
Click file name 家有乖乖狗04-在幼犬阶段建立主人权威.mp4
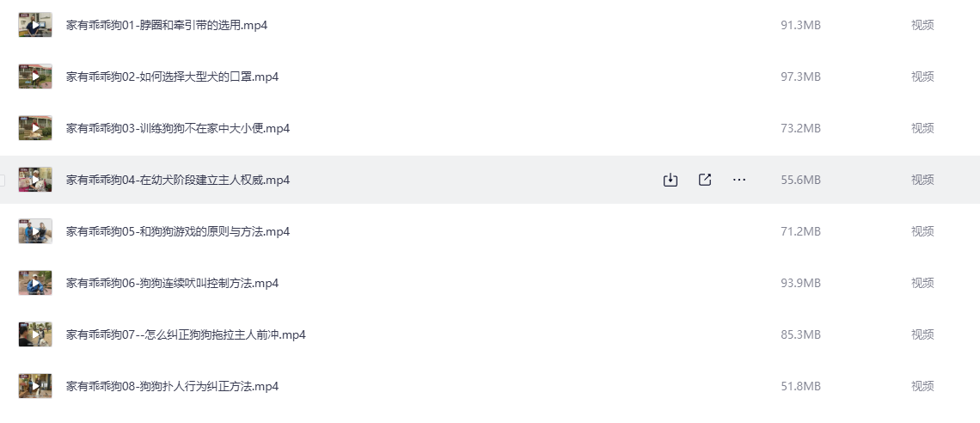(178, 180)
